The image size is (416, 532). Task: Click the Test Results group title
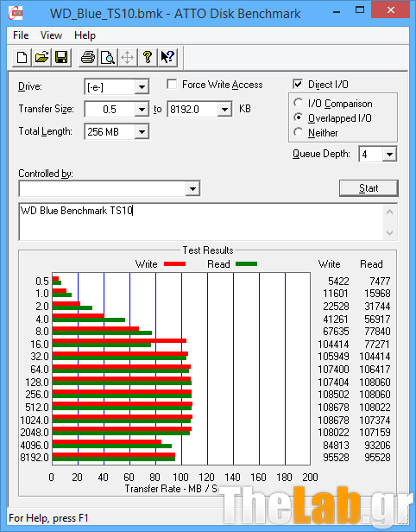208,250
